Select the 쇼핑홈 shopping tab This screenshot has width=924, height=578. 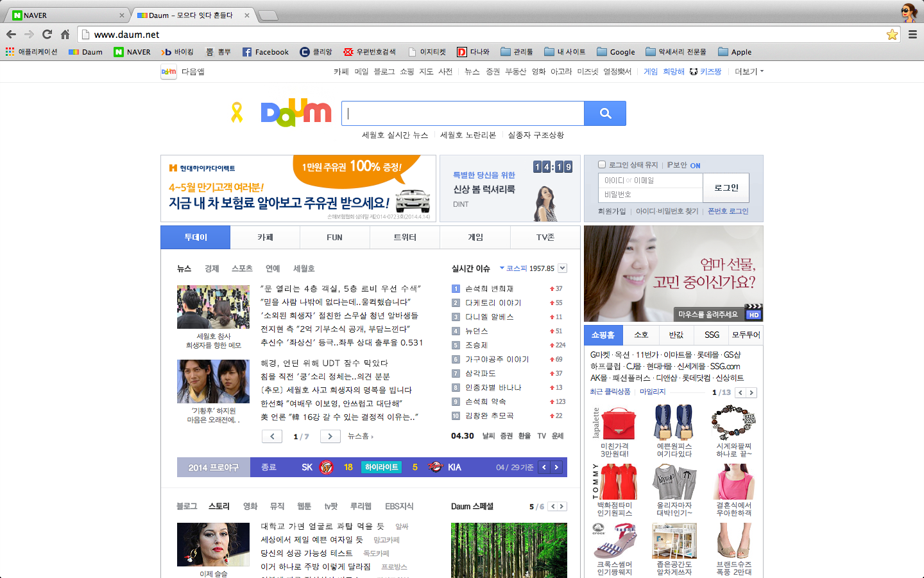click(x=603, y=335)
